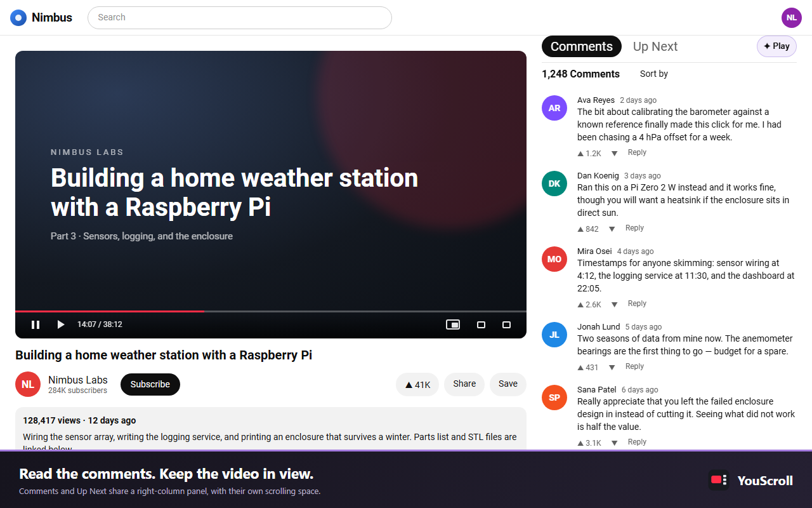The height and width of the screenshot is (508, 812).
Task: Downvote Mira Osei's comment
Action: coord(614,305)
